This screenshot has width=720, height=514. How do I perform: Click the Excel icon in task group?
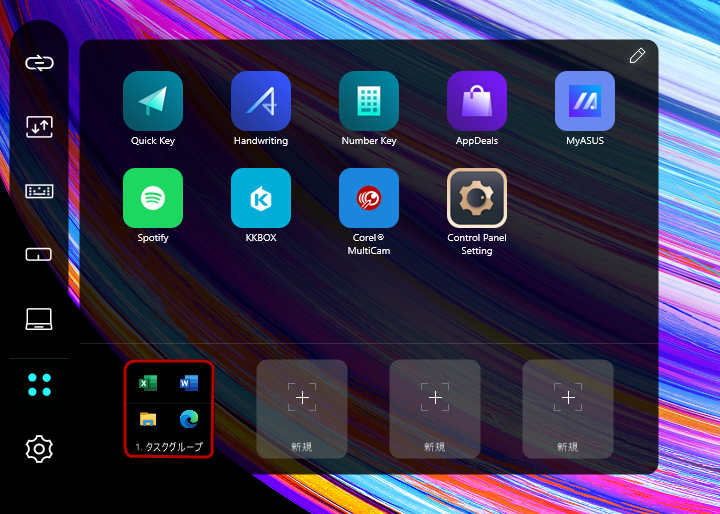click(x=148, y=383)
